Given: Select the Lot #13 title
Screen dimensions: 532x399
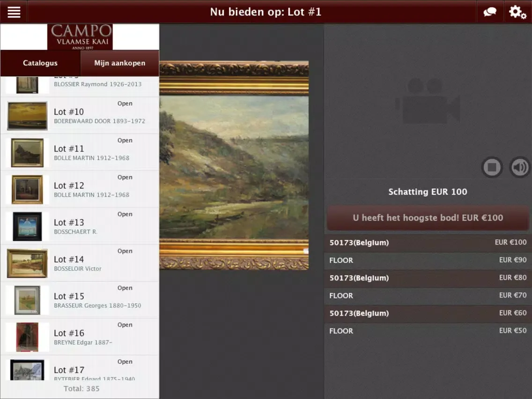Looking at the screenshot, I should coord(69,222).
